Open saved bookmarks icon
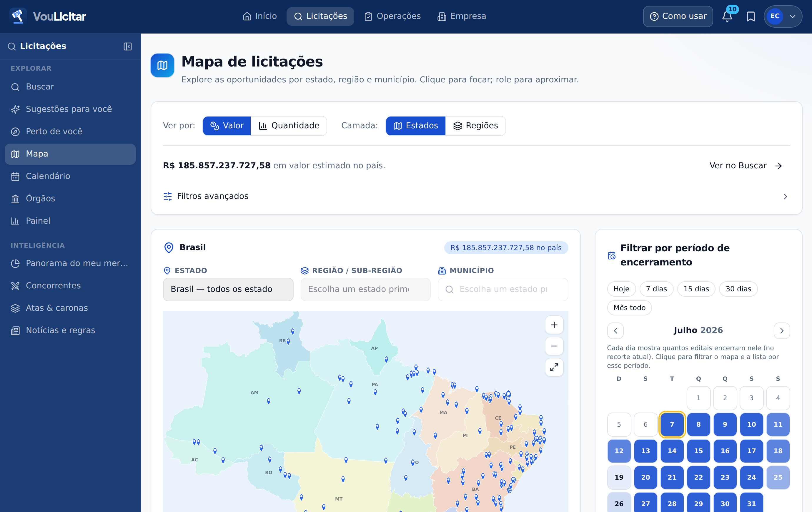The height and width of the screenshot is (512, 812). click(751, 16)
